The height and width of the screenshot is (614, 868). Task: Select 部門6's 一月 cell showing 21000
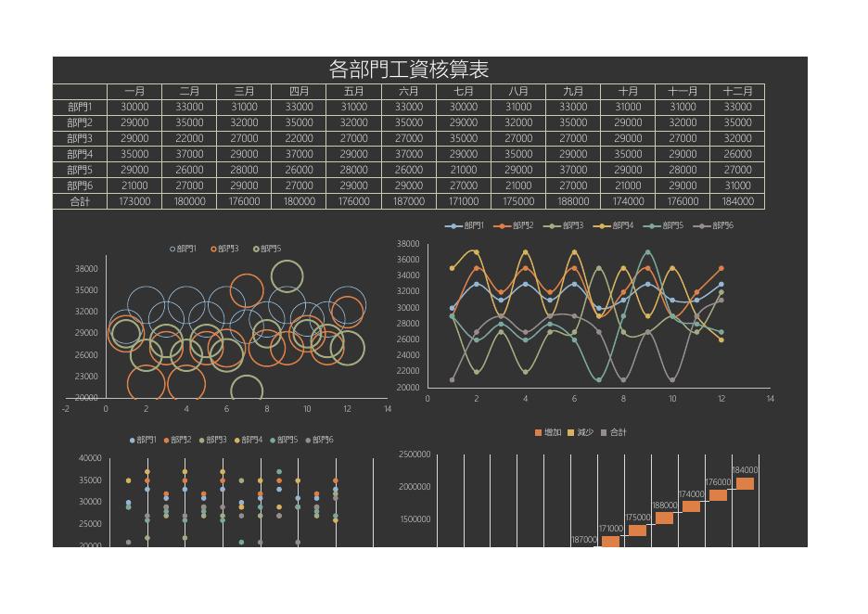134,185
